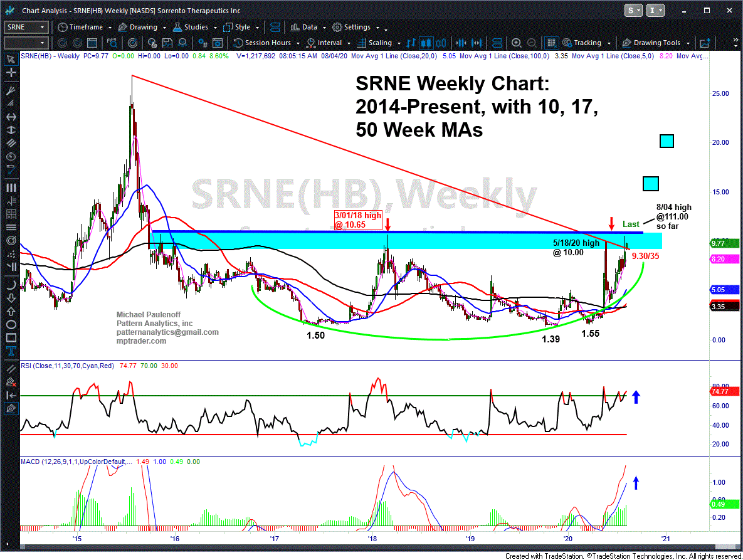This screenshot has width=743, height=560.
Task: Select the horizontal lines tool
Action: pyautogui.click(x=11, y=228)
